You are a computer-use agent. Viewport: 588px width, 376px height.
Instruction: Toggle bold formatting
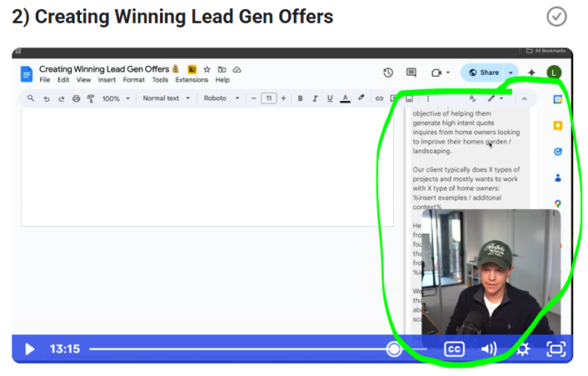coord(300,99)
